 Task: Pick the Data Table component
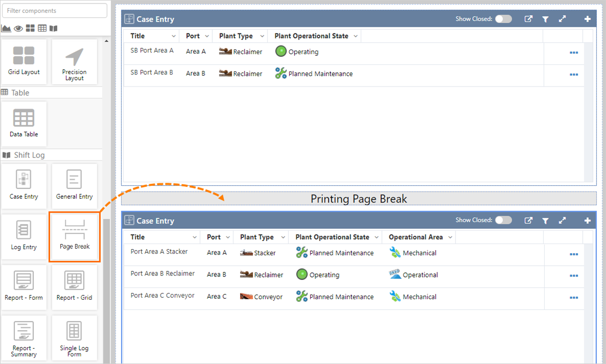[24, 125]
